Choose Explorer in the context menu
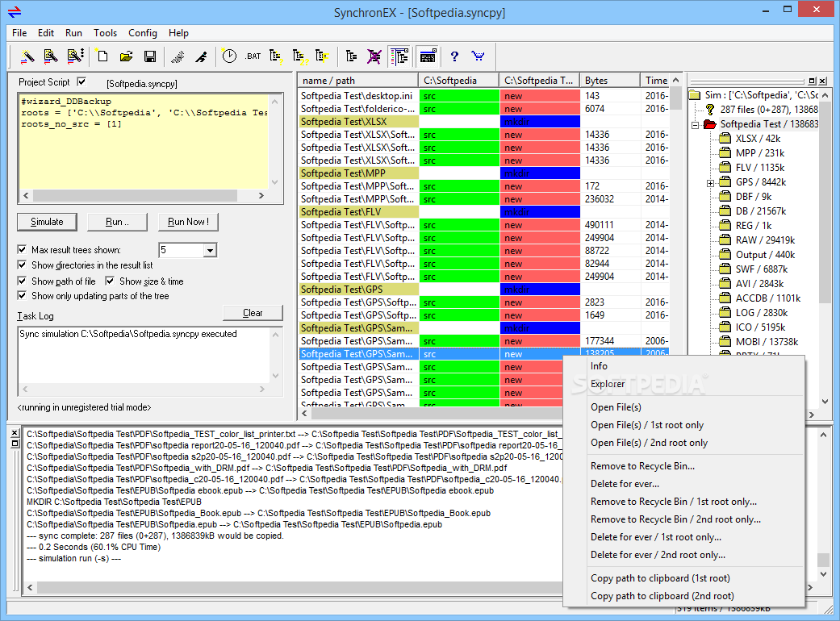 [684, 384]
